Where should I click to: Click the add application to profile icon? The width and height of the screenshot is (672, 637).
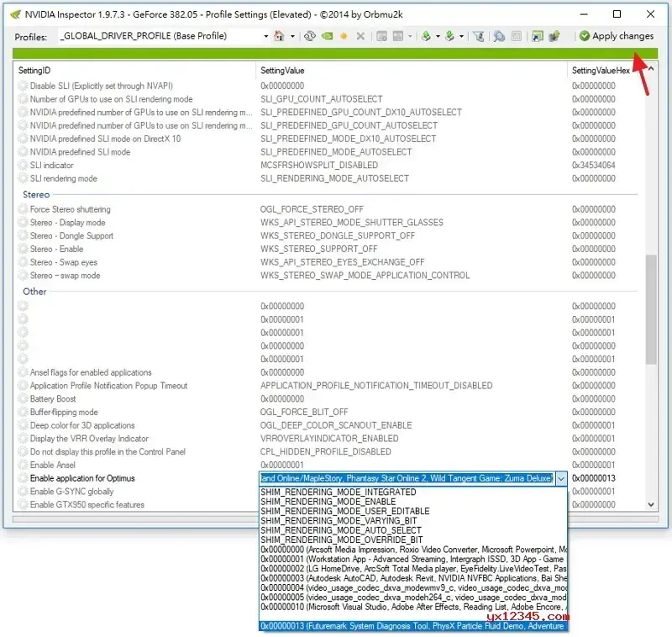coord(381,36)
